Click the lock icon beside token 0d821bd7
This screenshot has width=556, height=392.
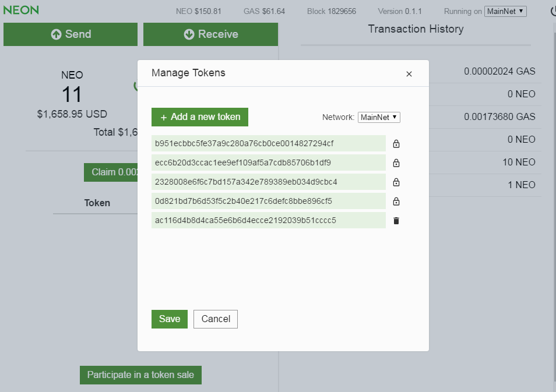click(396, 201)
